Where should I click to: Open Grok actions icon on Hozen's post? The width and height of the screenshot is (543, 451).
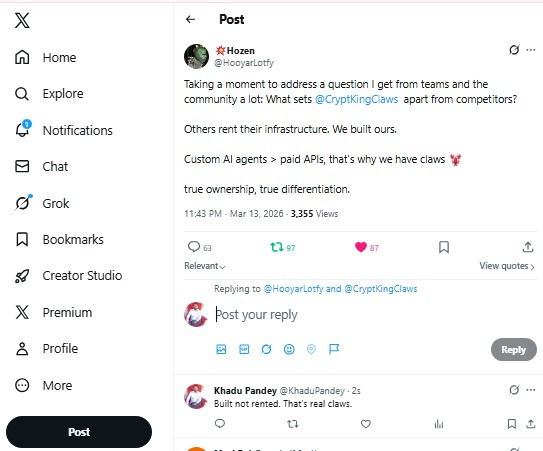[514, 50]
